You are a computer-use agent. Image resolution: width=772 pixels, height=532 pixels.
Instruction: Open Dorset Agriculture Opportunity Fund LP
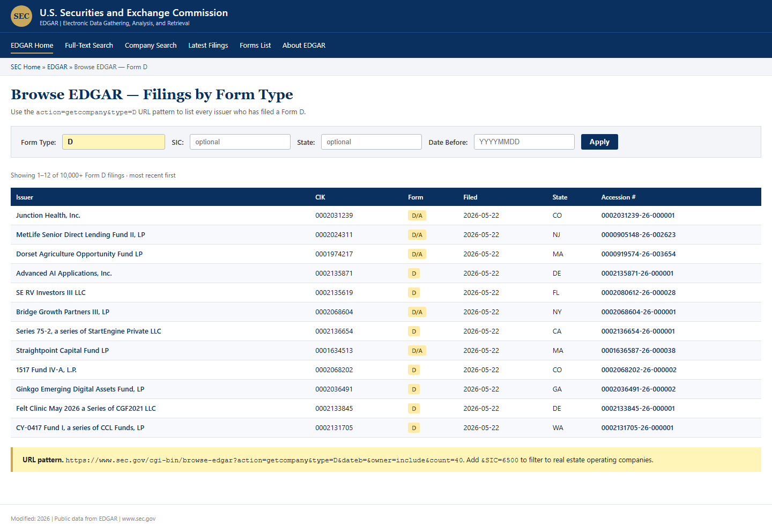[x=79, y=254]
